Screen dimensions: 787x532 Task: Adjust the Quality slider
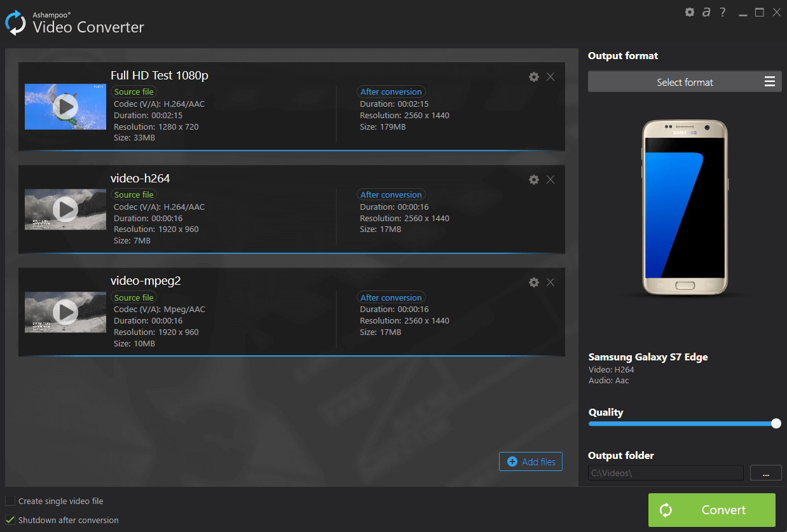[776, 423]
